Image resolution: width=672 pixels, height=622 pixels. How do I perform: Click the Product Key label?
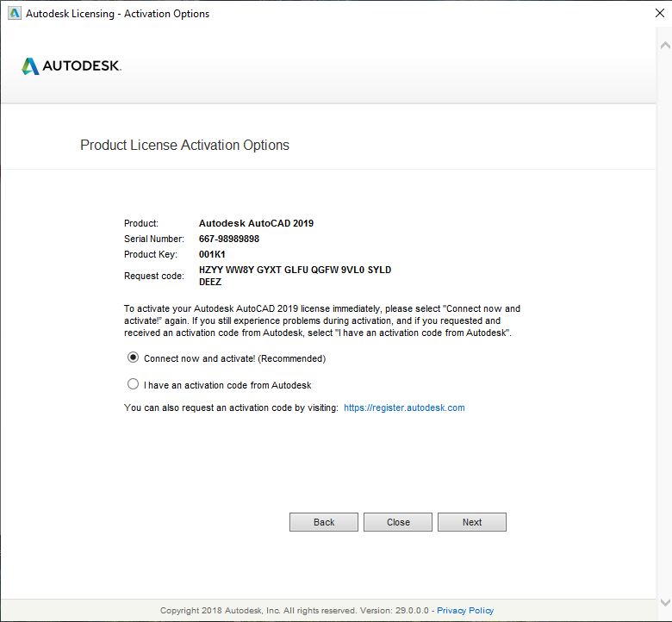pyautogui.click(x=151, y=254)
